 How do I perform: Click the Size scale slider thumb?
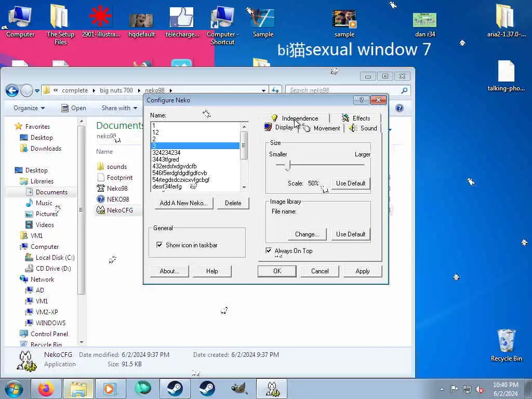click(288, 166)
